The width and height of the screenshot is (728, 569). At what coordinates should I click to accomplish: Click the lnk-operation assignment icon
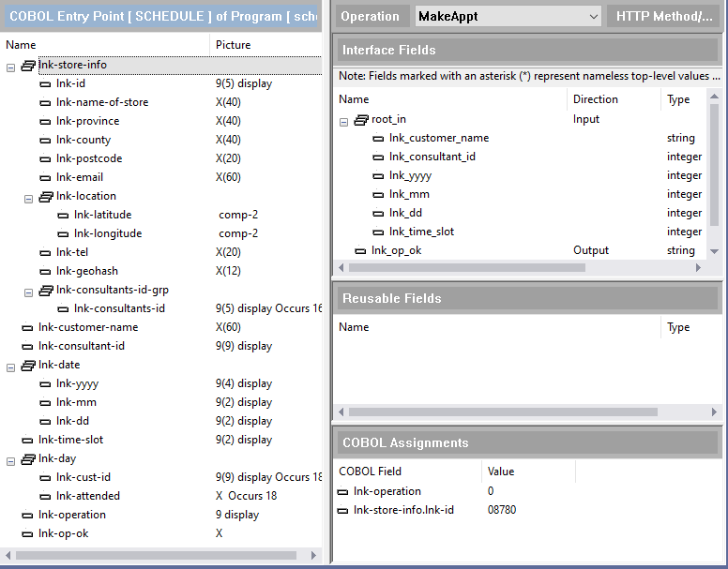[344, 491]
